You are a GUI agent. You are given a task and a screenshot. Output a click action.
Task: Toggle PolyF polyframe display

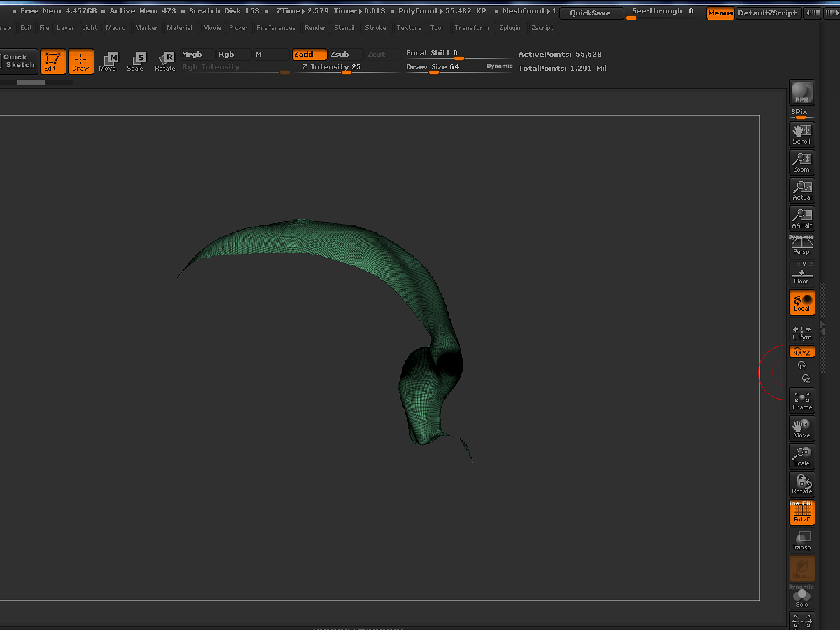[x=801, y=512]
